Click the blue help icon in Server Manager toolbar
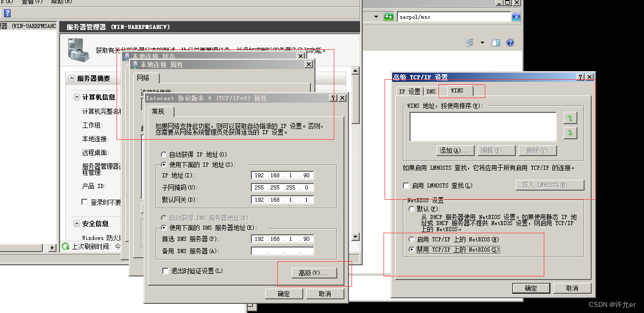The image size is (644, 313). (7, 13)
